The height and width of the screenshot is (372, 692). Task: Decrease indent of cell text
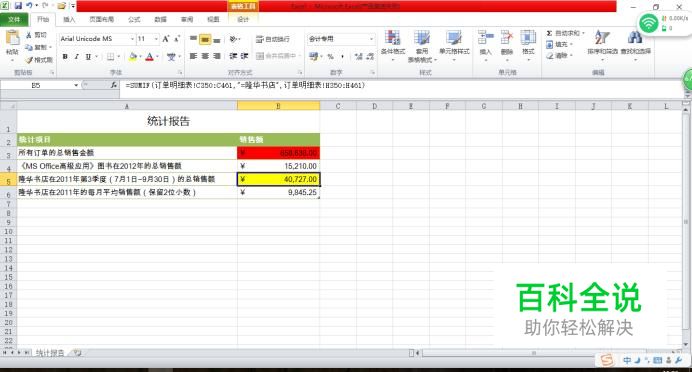[233, 56]
